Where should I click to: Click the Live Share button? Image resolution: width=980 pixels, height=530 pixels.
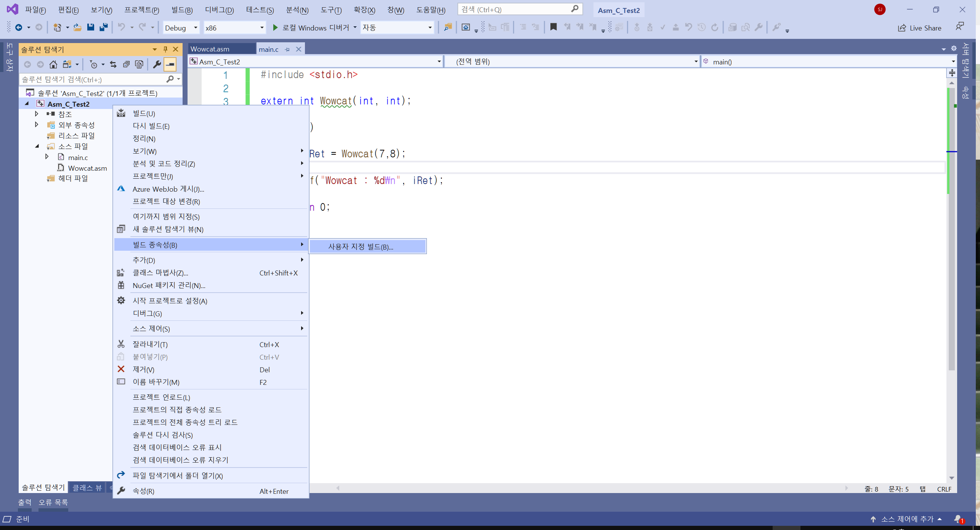(920, 28)
